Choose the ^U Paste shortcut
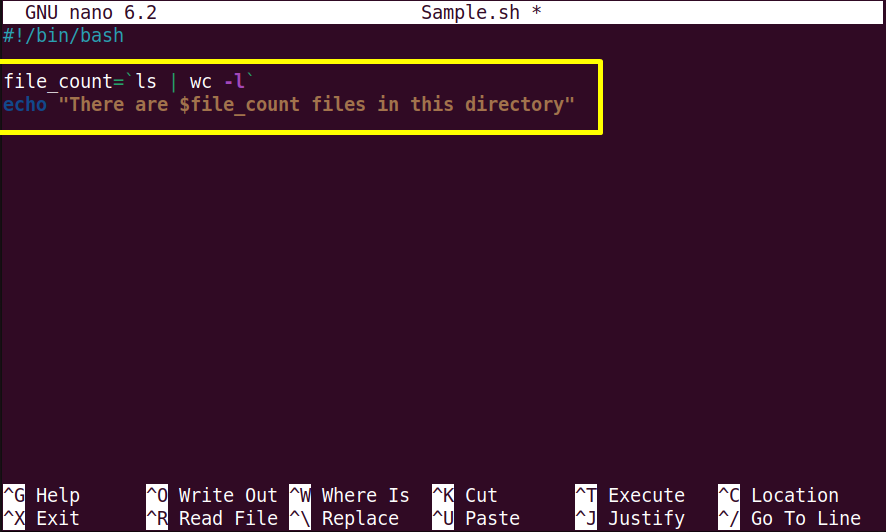Screen dimensions: 886x532 476,518
